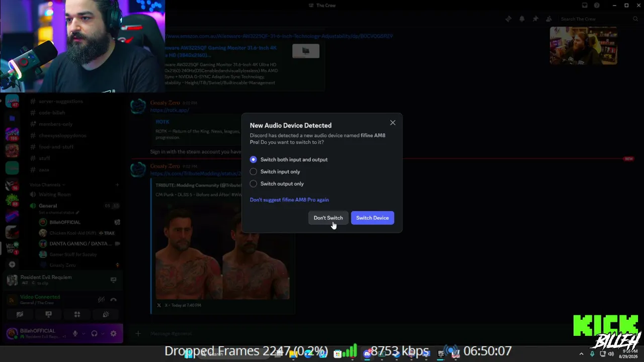Screen dimensions: 644x362
Task: Open input device dropdown arrow beside microphone
Action: click(84, 333)
